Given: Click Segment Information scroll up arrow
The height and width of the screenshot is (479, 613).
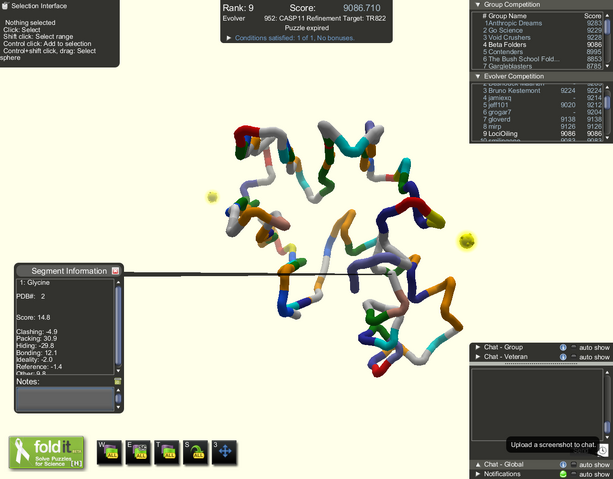Looking at the screenshot, I should (118, 282).
